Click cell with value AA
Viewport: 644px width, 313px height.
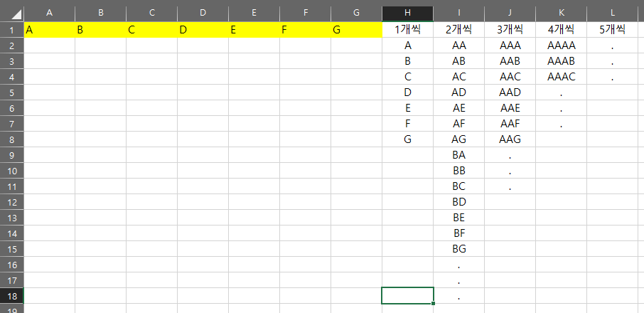(x=458, y=46)
